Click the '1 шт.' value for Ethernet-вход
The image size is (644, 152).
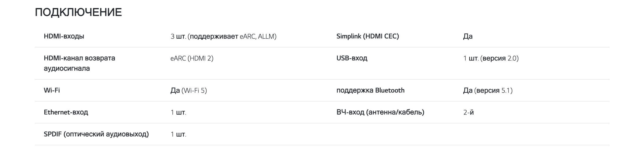[x=178, y=112]
